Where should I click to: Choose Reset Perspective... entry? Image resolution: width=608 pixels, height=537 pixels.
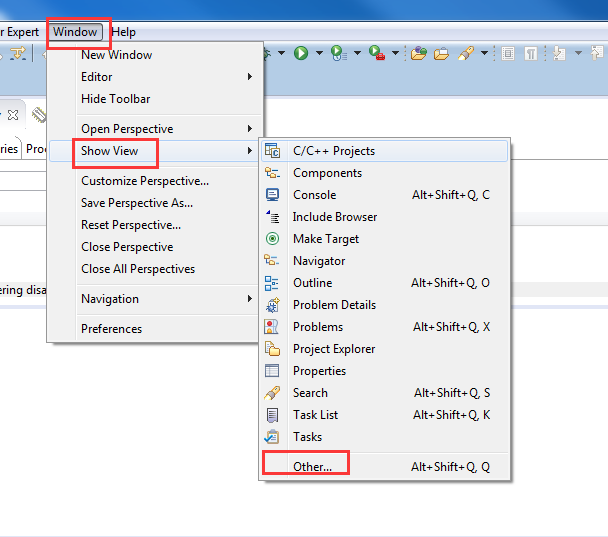click(x=155, y=225)
